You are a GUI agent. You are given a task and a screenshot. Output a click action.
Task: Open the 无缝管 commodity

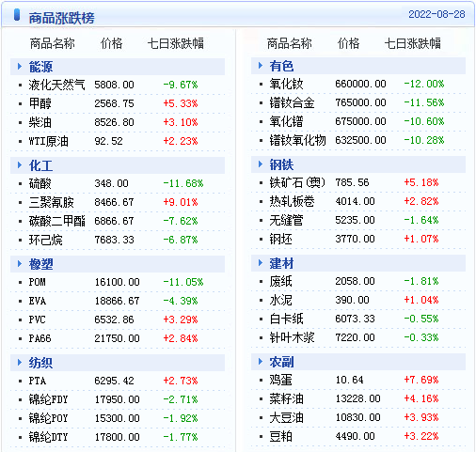(286, 220)
